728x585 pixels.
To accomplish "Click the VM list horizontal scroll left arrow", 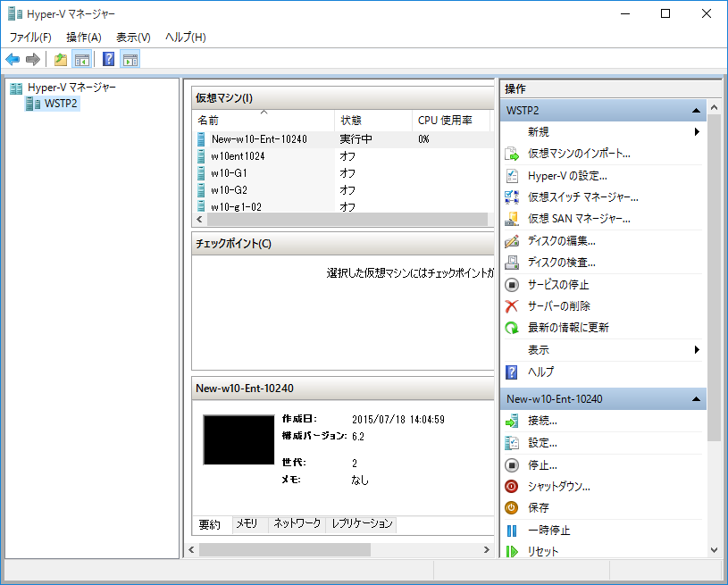I will pos(200,219).
